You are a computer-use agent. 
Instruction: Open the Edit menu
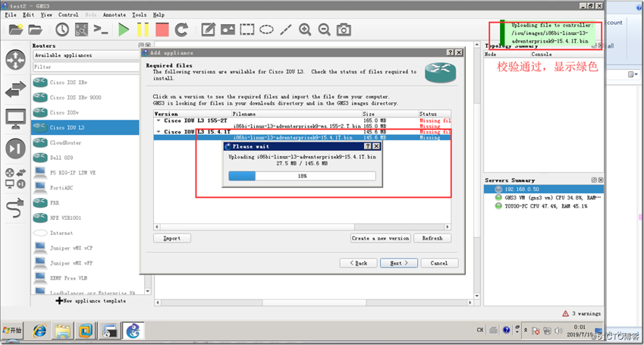28,14
